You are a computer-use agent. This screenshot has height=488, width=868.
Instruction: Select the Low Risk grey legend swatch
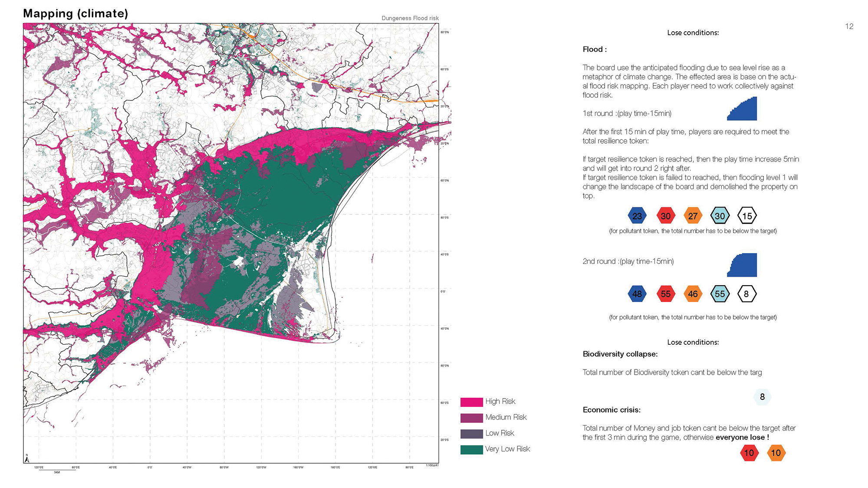click(471, 434)
